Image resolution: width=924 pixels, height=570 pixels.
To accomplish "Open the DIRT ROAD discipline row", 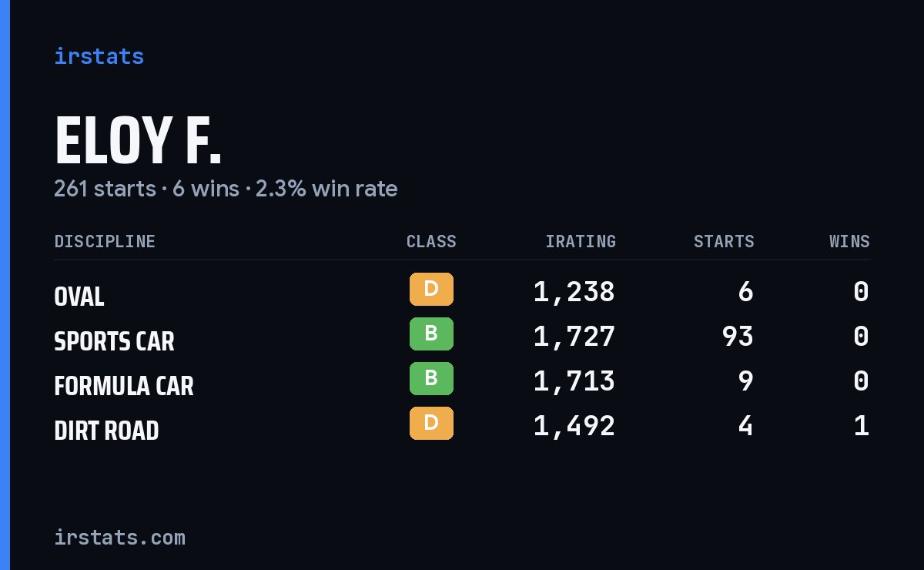I will click(x=462, y=426).
